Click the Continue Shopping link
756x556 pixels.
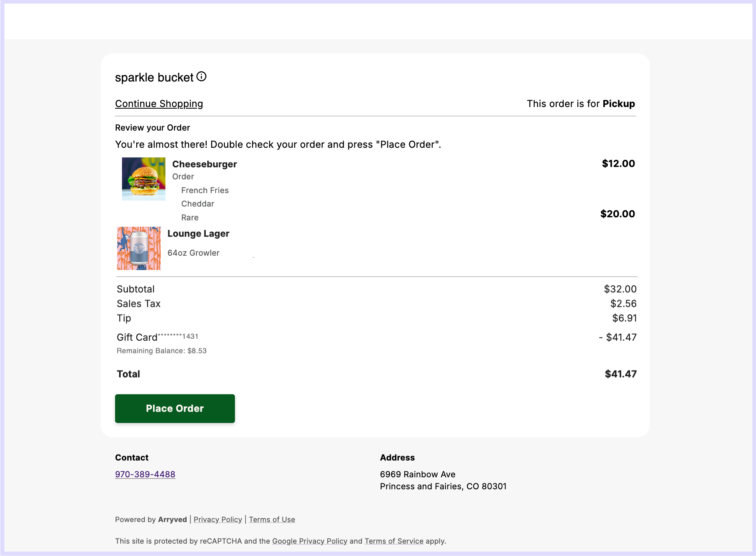159,104
